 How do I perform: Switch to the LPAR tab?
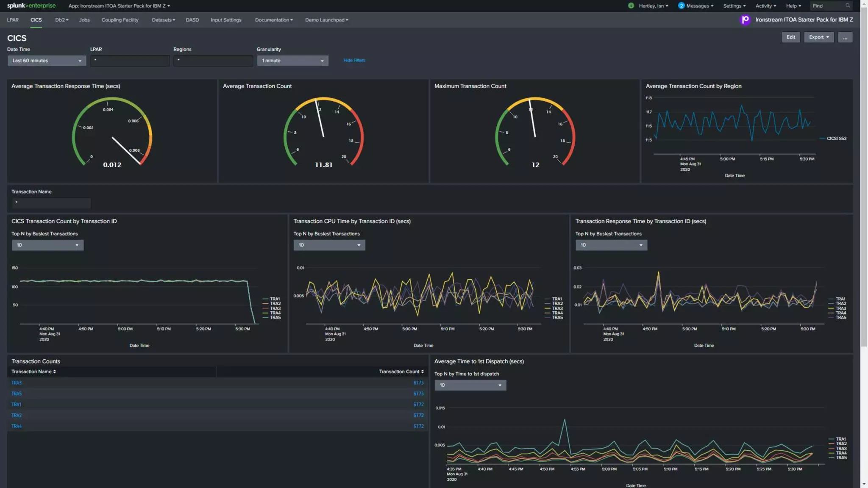pos(13,20)
